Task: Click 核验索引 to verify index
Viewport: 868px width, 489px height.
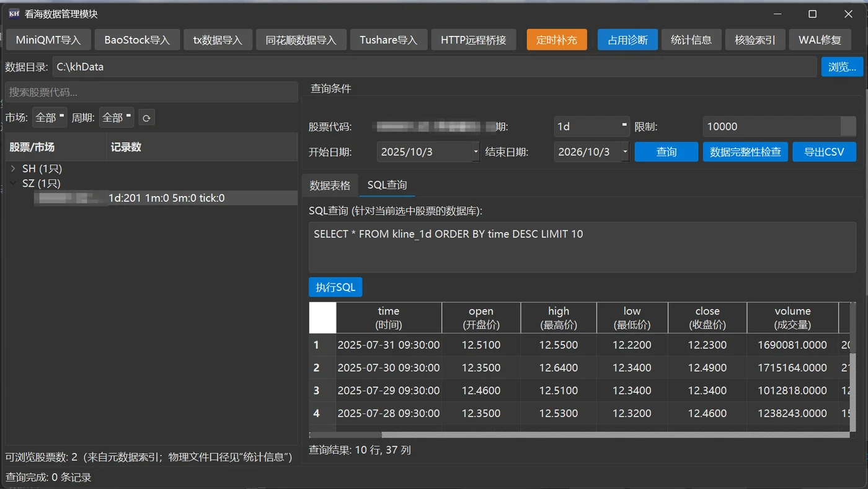Action: click(x=755, y=40)
